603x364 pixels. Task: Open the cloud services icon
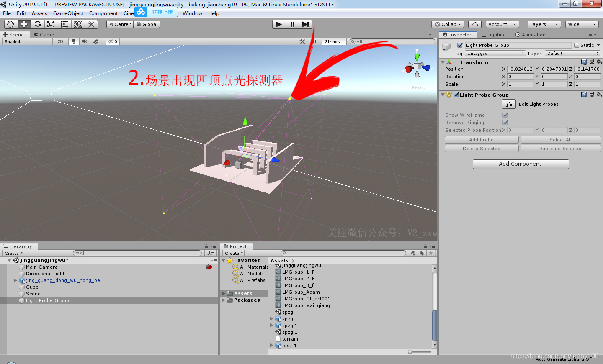point(475,24)
